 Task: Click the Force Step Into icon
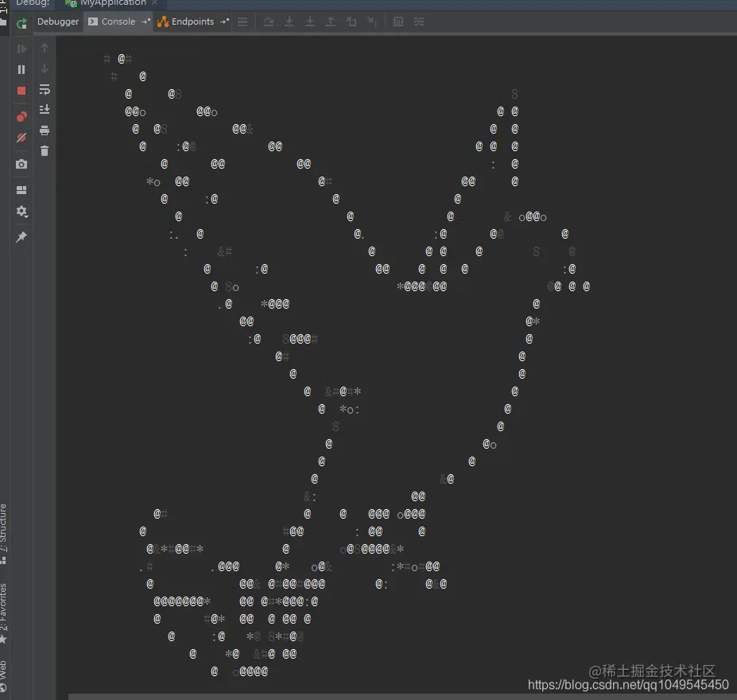pyautogui.click(x=310, y=21)
